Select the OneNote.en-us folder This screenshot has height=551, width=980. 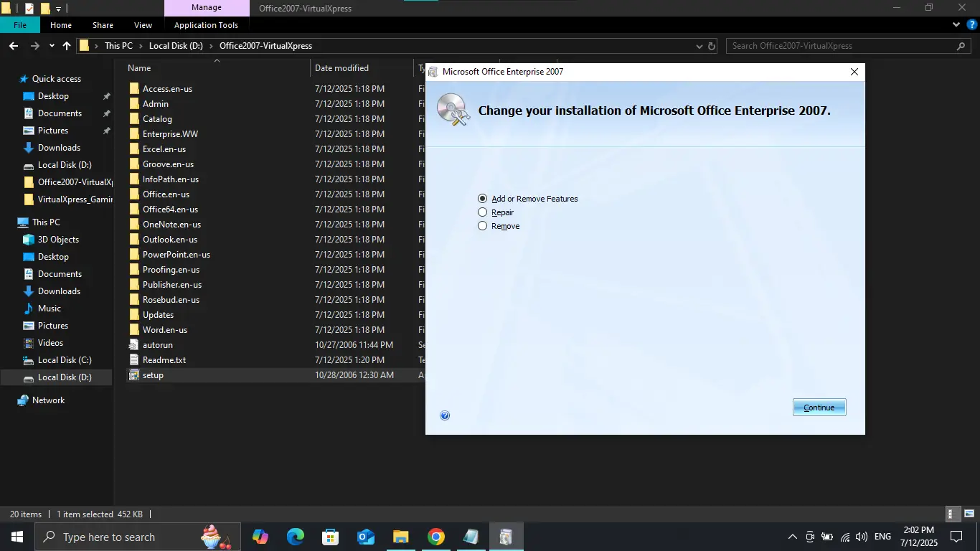click(171, 225)
